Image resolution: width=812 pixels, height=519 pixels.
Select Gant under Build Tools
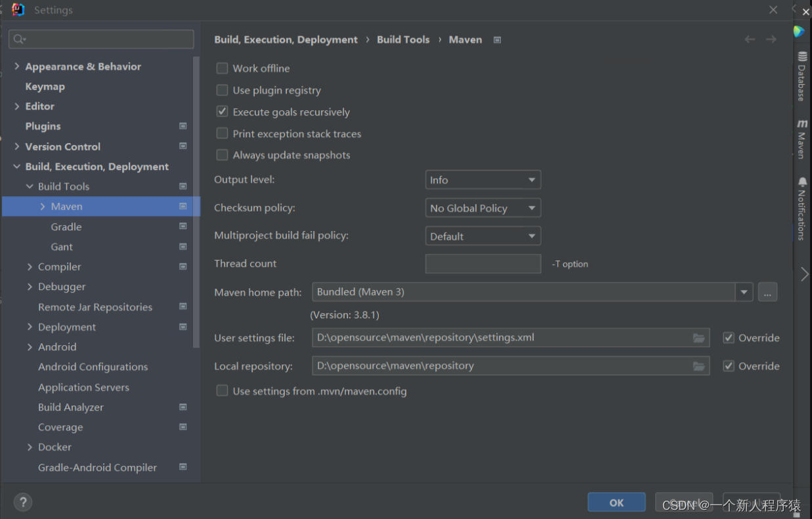[62, 247]
